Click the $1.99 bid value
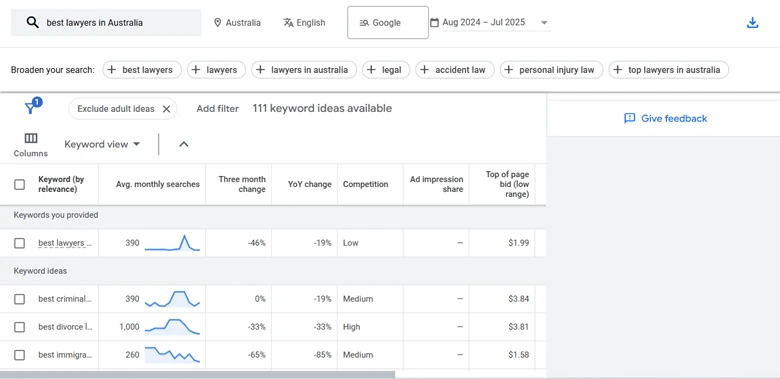 coord(518,243)
